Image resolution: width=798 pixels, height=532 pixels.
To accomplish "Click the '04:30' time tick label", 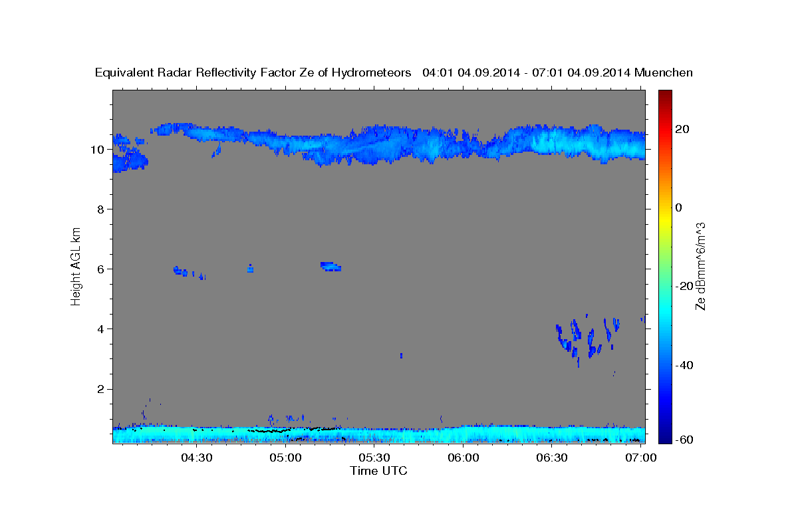I will [x=197, y=458].
